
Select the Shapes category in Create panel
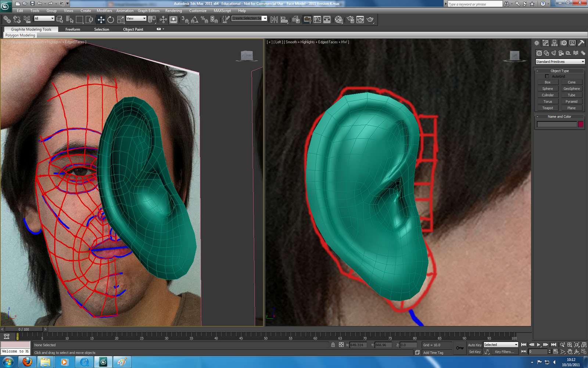pyautogui.click(x=546, y=53)
